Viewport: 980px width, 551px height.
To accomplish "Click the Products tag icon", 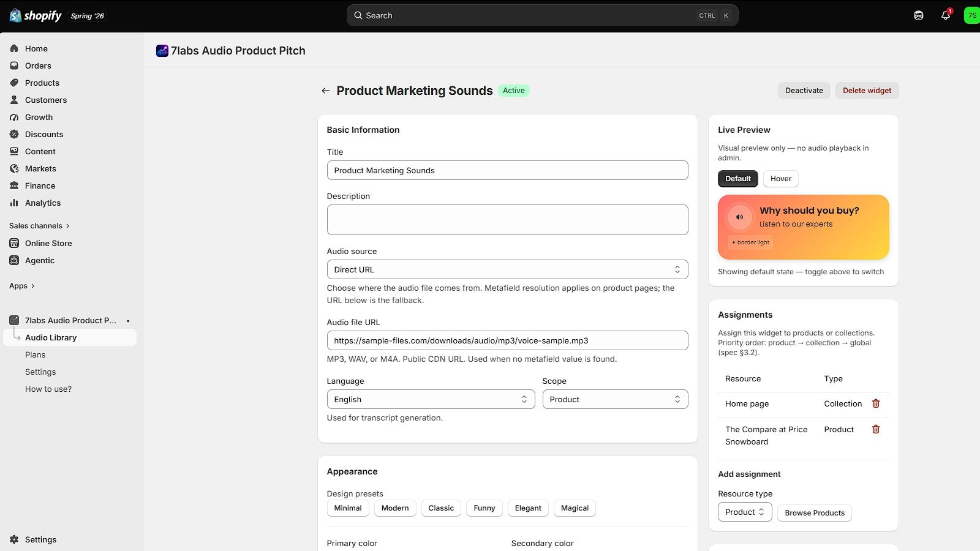I will [14, 83].
